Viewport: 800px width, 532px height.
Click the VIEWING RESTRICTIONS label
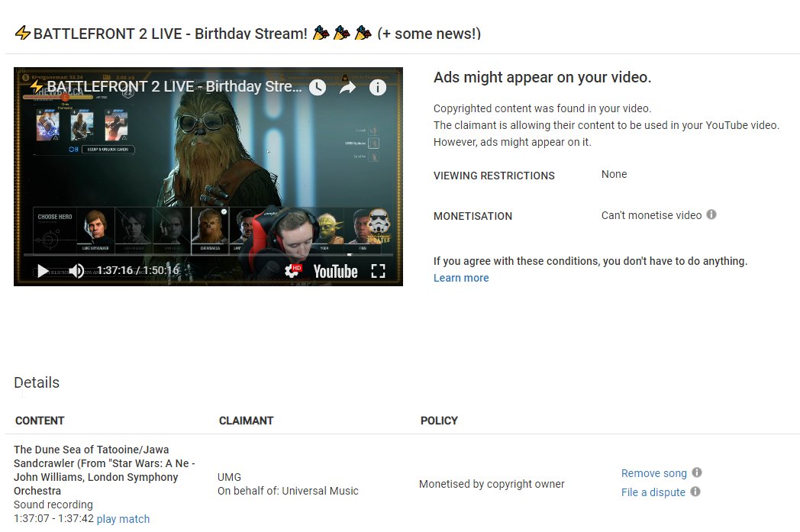494,176
